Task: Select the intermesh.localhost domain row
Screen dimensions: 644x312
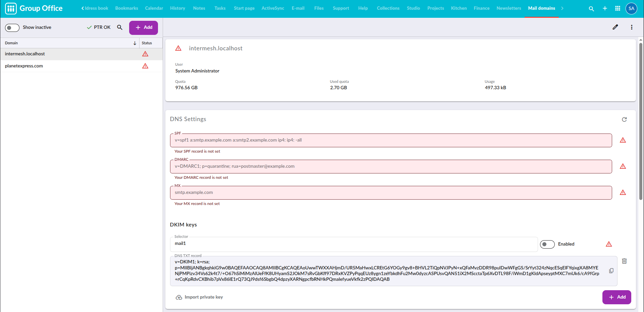Action: pos(81,54)
